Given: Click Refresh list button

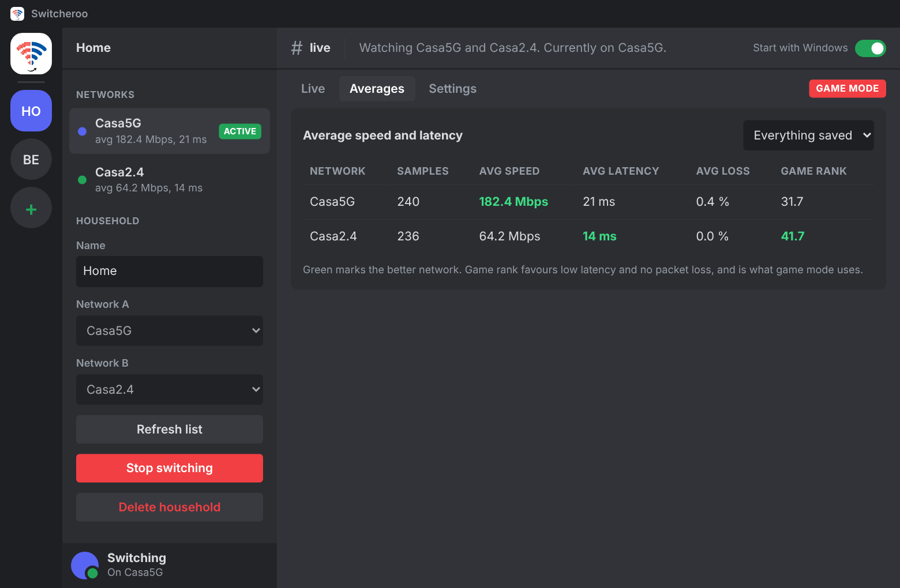Looking at the screenshot, I should click(170, 429).
